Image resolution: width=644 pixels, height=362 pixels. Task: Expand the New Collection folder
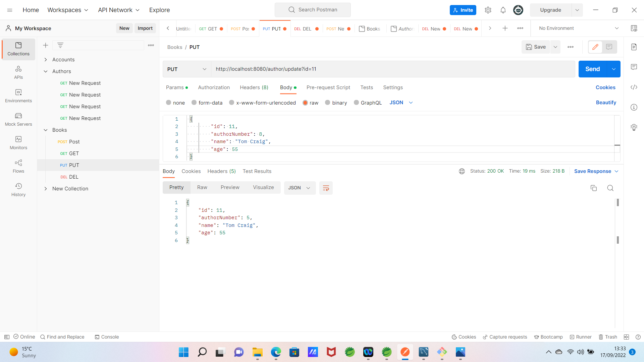[x=46, y=189]
